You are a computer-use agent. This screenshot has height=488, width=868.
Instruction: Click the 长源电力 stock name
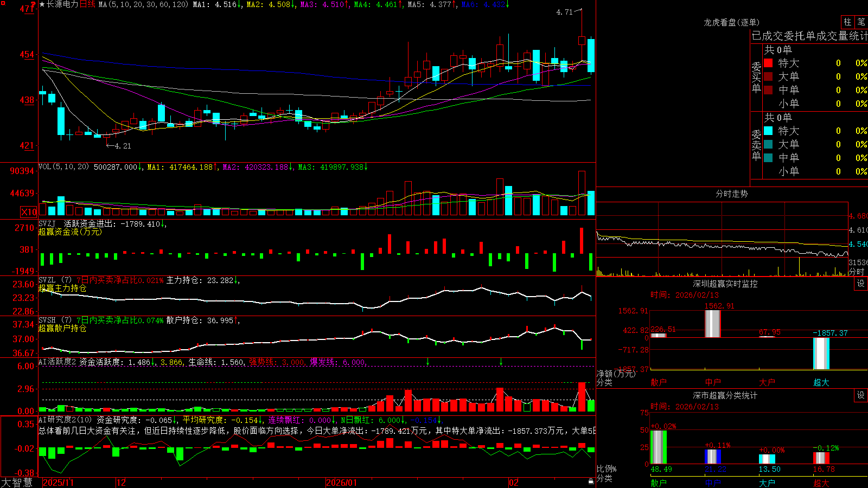point(62,4)
